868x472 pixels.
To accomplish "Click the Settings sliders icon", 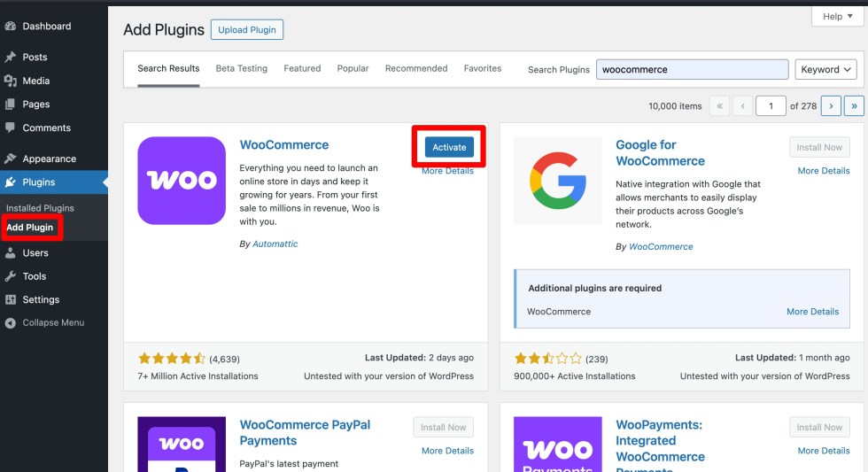I will [10, 299].
